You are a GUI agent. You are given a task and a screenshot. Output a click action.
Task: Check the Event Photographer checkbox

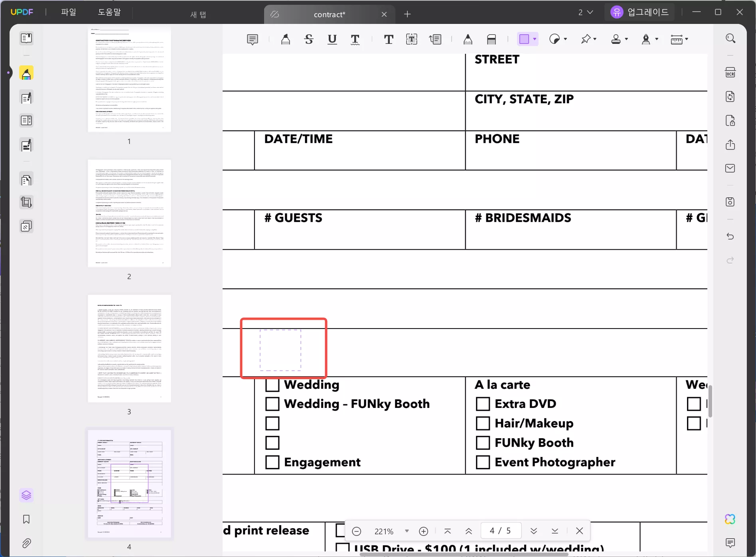coord(483,462)
